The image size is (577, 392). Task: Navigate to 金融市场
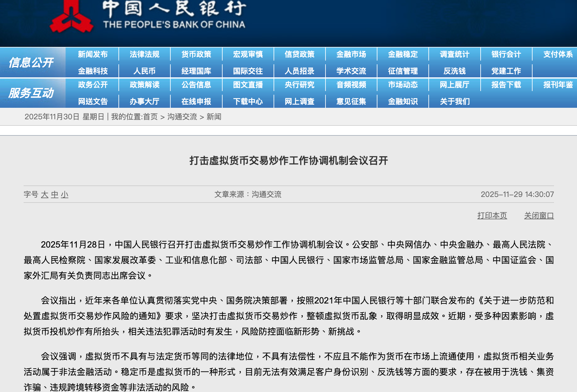click(x=351, y=54)
